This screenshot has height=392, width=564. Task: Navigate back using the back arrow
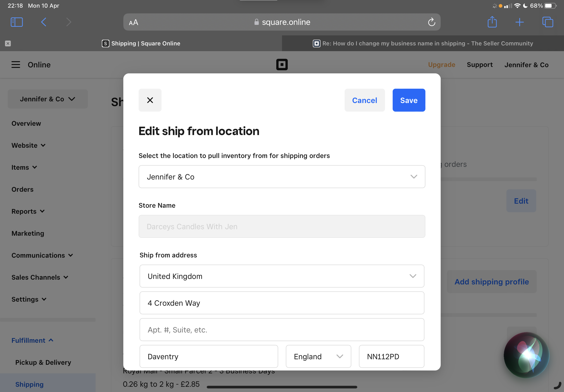pos(43,22)
